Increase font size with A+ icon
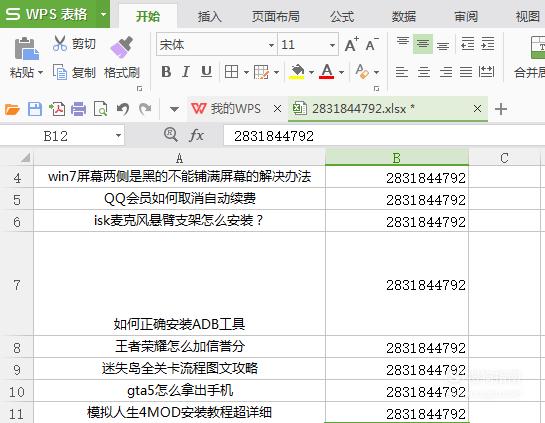The image size is (545, 423). (352, 44)
